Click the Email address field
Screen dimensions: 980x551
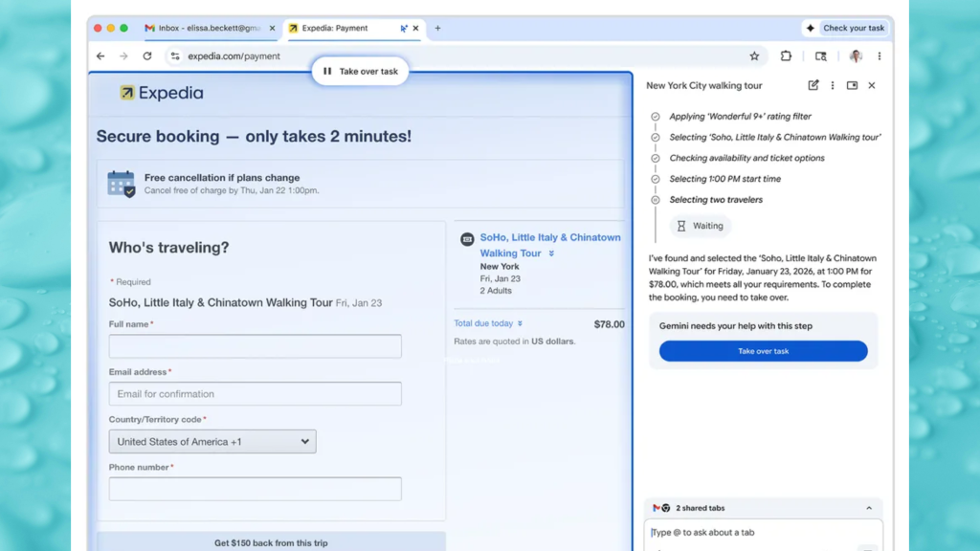[255, 393]
